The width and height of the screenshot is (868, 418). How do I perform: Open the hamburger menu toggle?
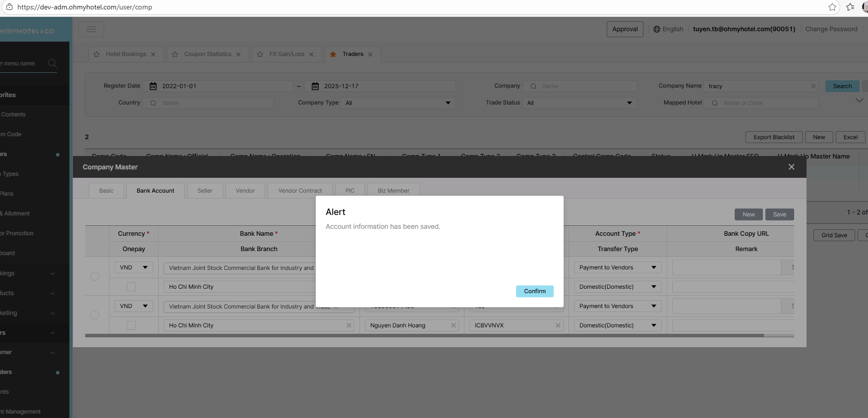coord(91,29)
